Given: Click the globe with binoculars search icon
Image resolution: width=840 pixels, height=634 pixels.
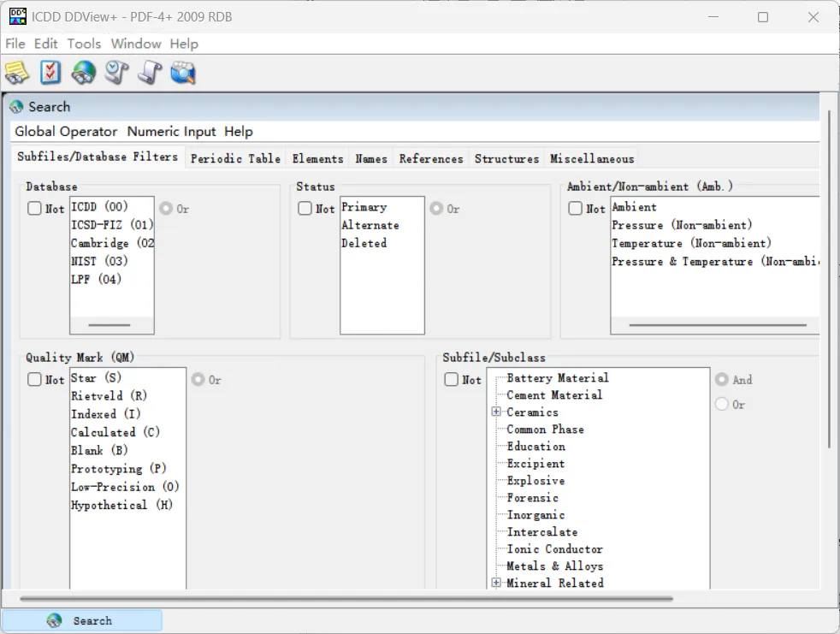Looking at the screenshot, I should point(84,73).
